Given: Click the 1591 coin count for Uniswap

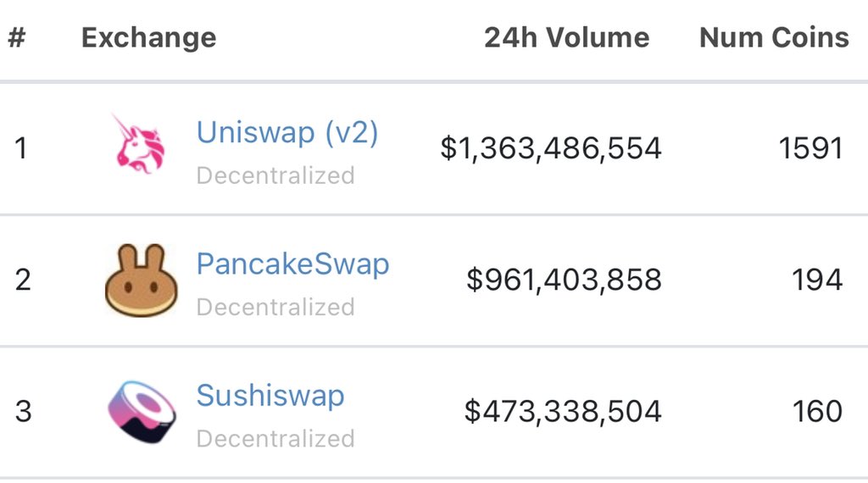Looking at the screenshot, I should click(810, 148).
